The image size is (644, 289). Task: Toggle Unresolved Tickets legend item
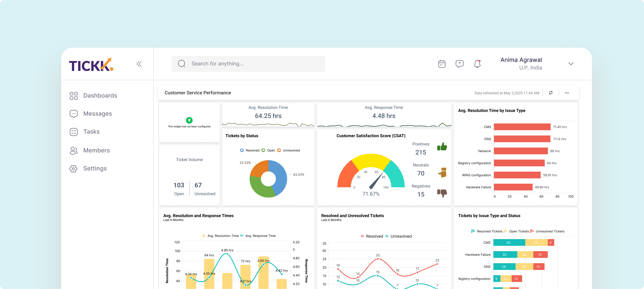pos(547,231)
